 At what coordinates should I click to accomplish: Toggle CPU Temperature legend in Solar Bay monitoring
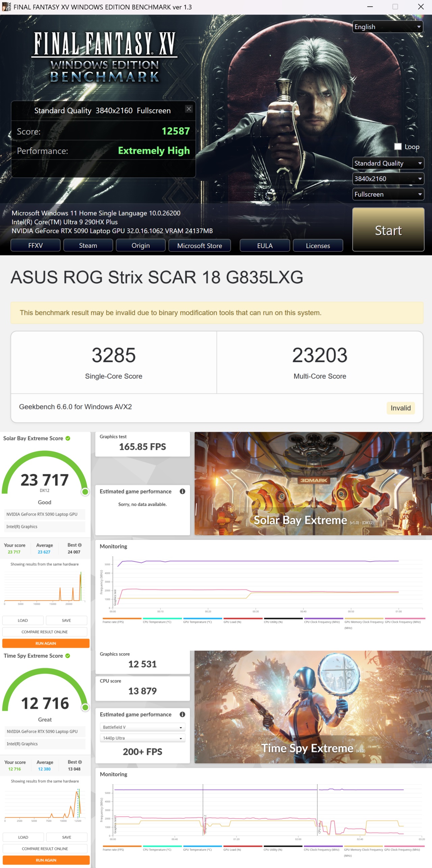pos(162,620)
